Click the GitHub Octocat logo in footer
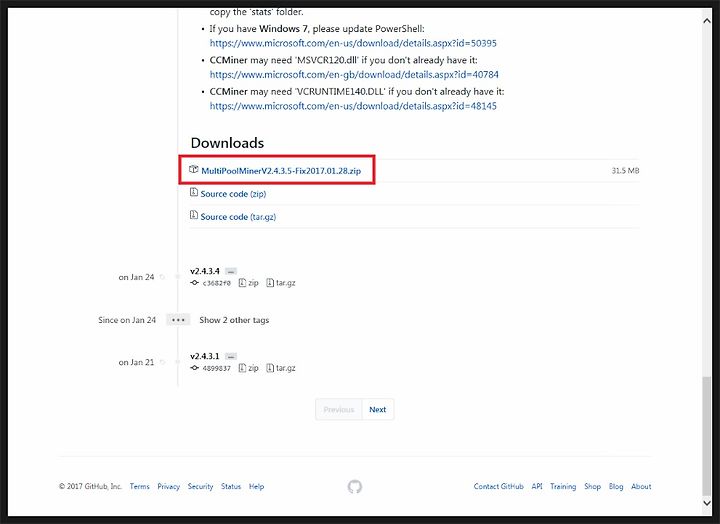720x524 pixels. 354,486
